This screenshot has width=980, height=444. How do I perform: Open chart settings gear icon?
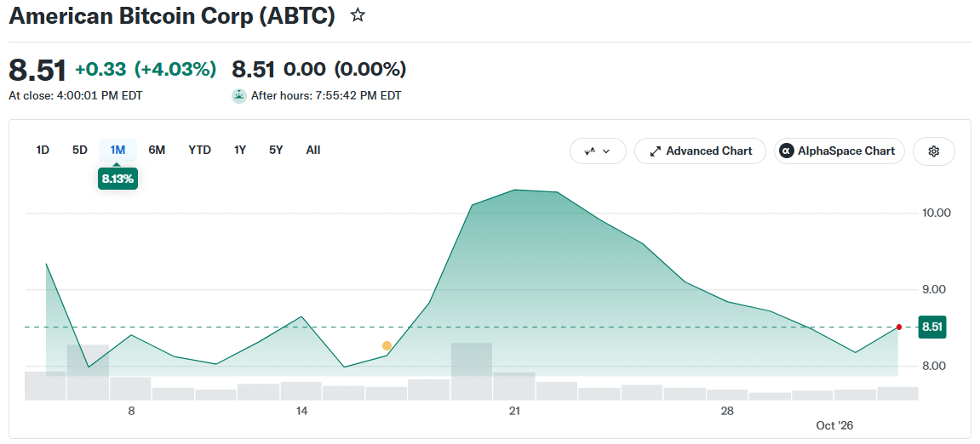934,151
